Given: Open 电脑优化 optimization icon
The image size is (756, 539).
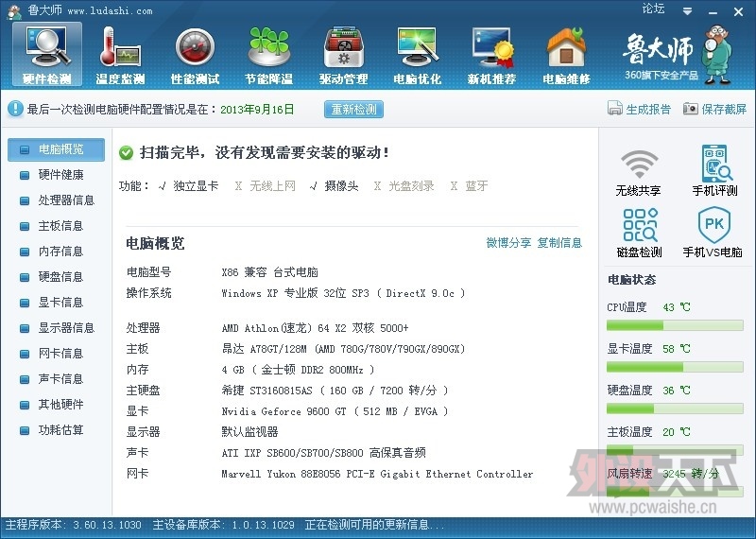Looking at the screenshot, I should (x=417, y=54).
